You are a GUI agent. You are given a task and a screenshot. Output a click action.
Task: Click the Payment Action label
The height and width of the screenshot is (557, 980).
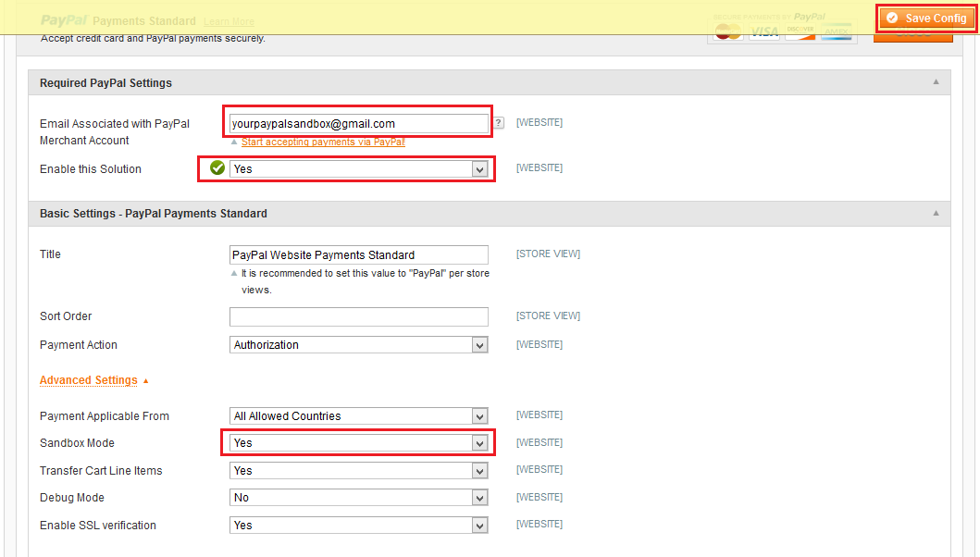tap(78, 345)
